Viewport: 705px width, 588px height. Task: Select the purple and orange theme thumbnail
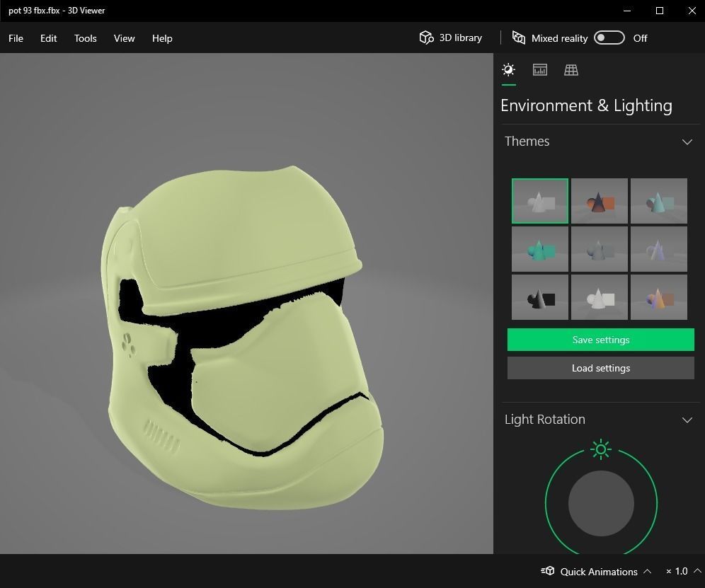(x=659, y=297)
